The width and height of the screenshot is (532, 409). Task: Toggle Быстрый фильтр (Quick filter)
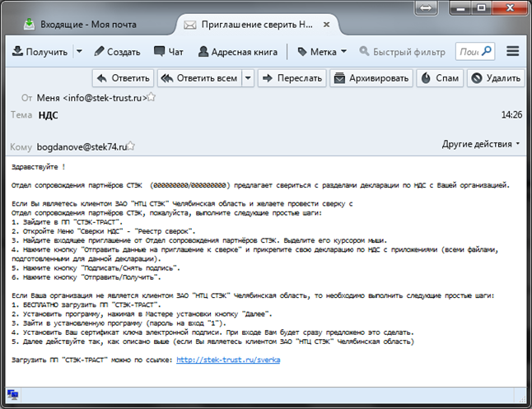[403, 52]
